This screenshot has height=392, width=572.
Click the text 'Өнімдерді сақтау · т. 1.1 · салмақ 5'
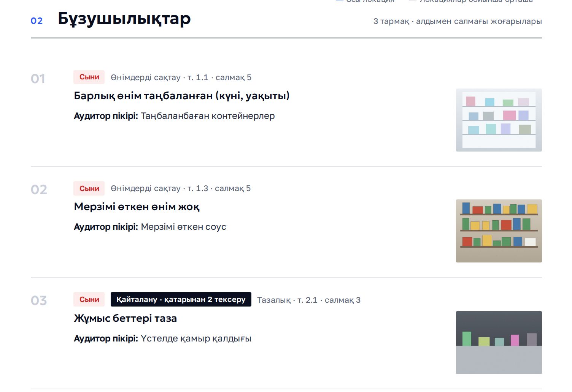point(181,77)
